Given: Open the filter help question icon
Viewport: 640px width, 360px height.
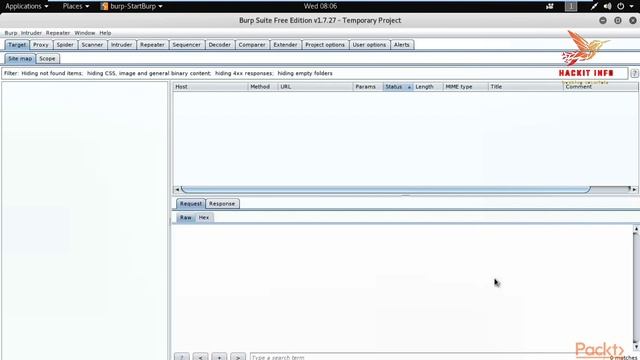Looking at the screenshot, I should pyautogui.click(x=634, y=73).
